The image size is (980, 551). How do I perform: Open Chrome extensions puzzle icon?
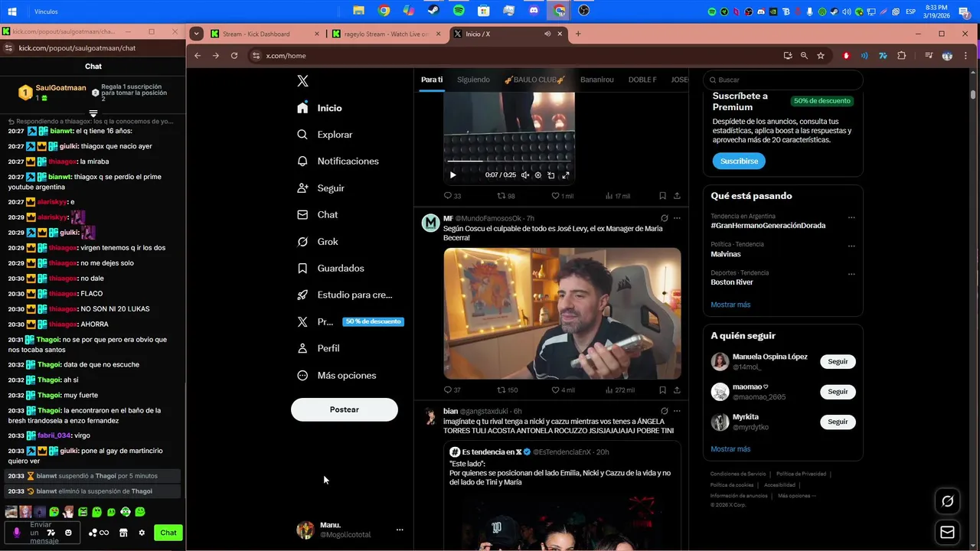pos(901,55)
